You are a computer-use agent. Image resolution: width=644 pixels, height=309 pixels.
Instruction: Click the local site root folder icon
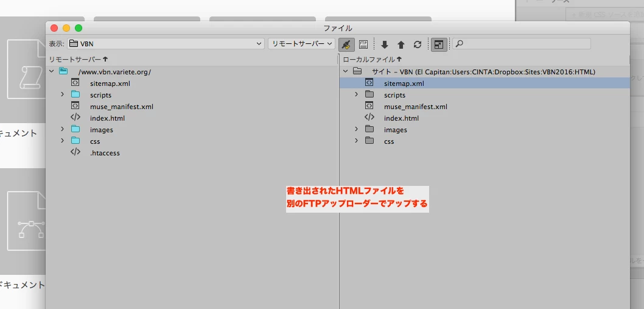[357, 71]
